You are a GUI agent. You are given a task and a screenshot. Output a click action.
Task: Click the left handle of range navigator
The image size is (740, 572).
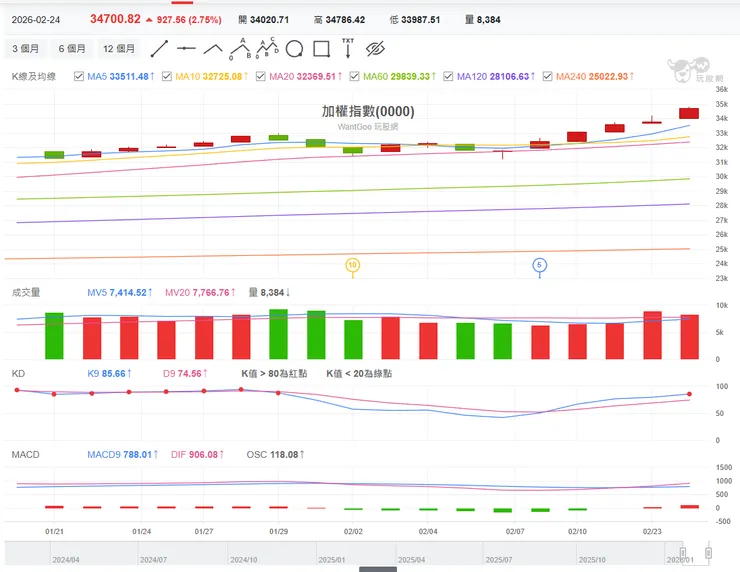point(682,553)
